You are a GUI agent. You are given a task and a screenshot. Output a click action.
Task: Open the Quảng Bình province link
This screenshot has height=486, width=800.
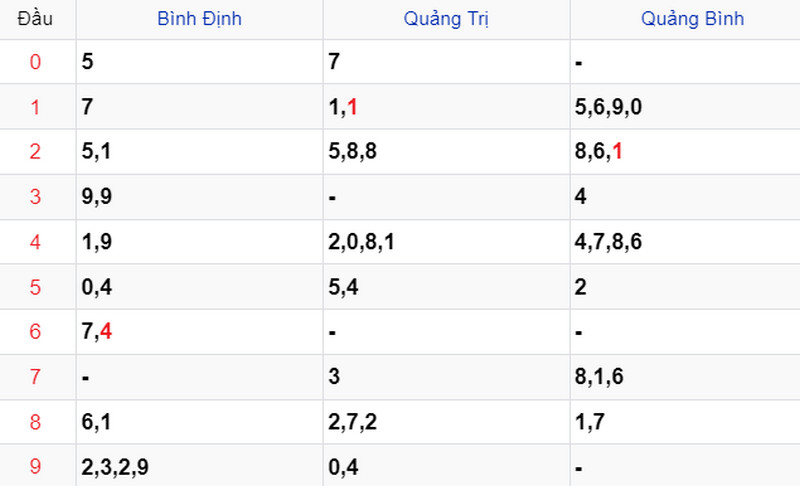coord(692,19)
